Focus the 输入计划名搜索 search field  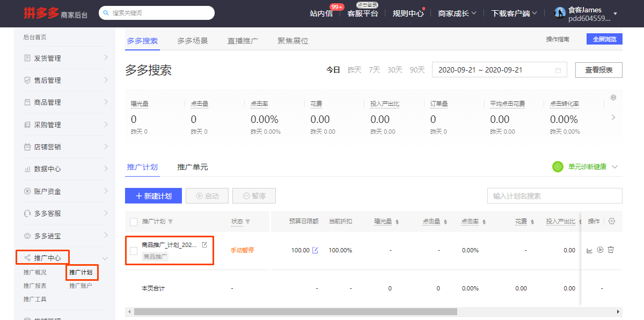(x=555, y=196)
